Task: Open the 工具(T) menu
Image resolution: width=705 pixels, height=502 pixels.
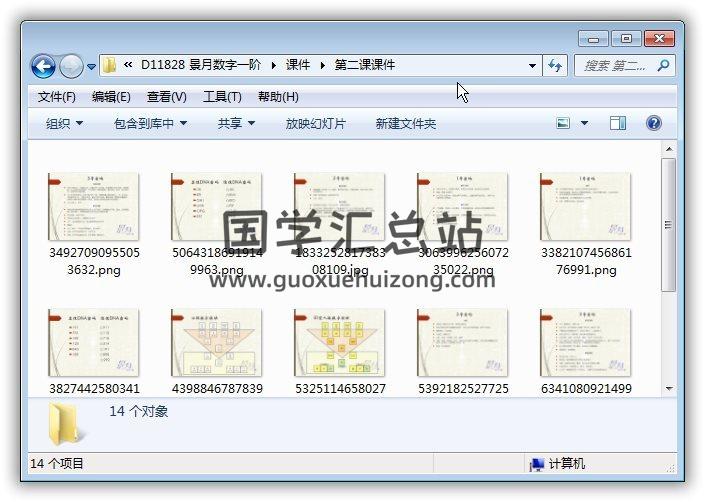Action: pos(222,97)
